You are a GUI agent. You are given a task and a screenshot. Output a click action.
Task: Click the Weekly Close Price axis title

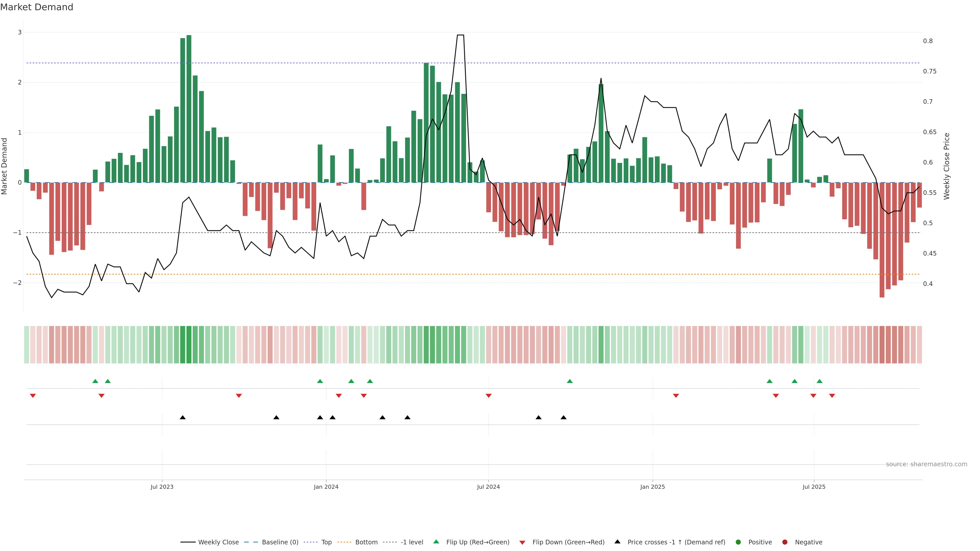947,166
